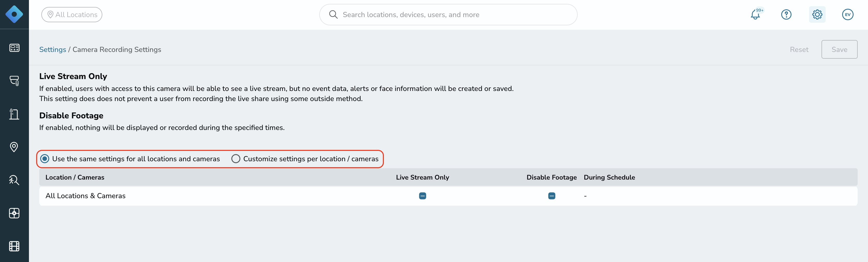Select Customize settings per location radio
This screenshot has height=262, width=868.
click(x=236, y=158)
